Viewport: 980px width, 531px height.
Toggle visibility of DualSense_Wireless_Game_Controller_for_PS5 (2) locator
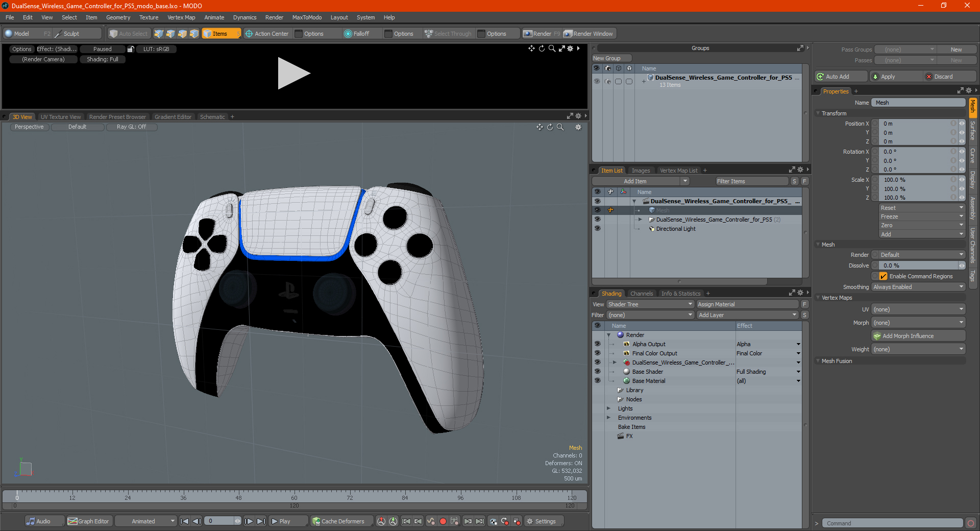(x=597, y=220)
